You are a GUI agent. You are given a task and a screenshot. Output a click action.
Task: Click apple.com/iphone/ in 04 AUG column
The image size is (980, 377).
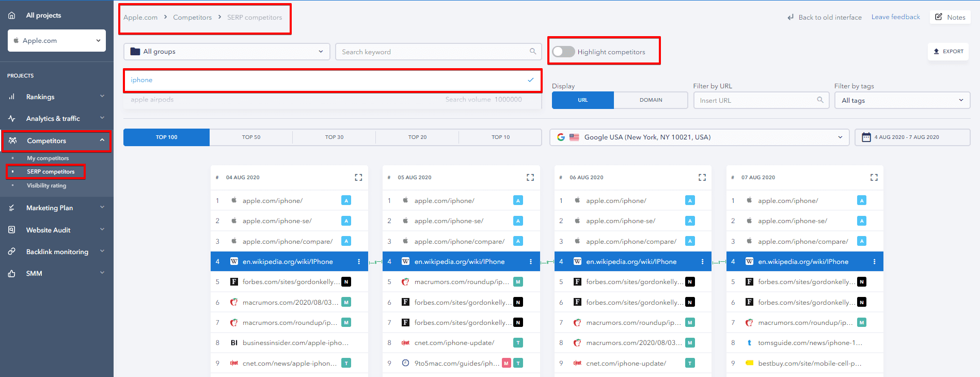point(273,200)
